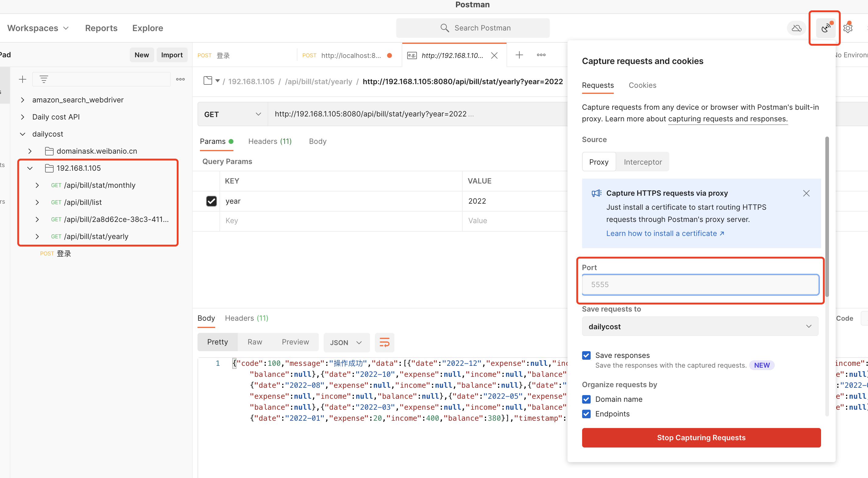Open Save requests to dailycost dropdown

click(700, 327)
